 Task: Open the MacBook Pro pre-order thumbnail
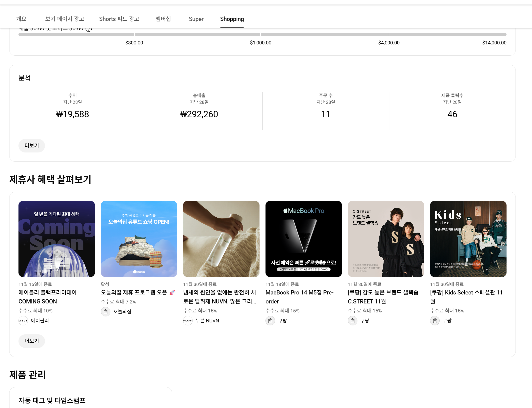[x=303, y=239]
